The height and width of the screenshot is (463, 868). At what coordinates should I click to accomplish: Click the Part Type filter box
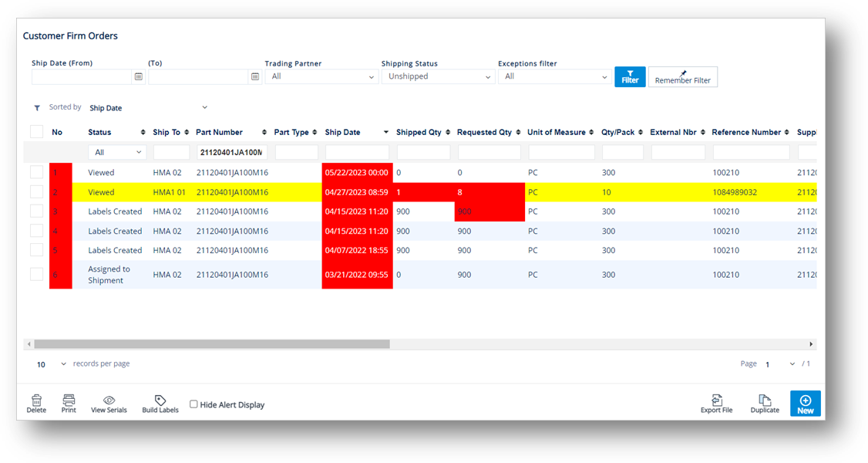point(297,152)
